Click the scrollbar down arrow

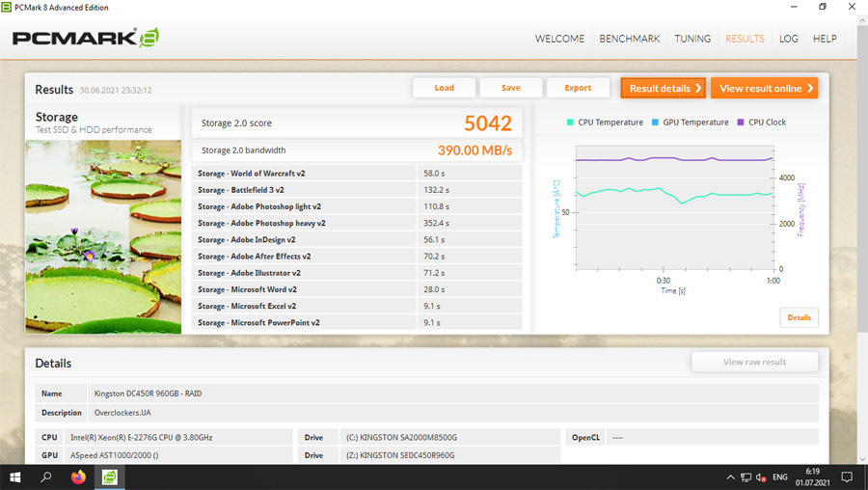[x=862, y=459]
